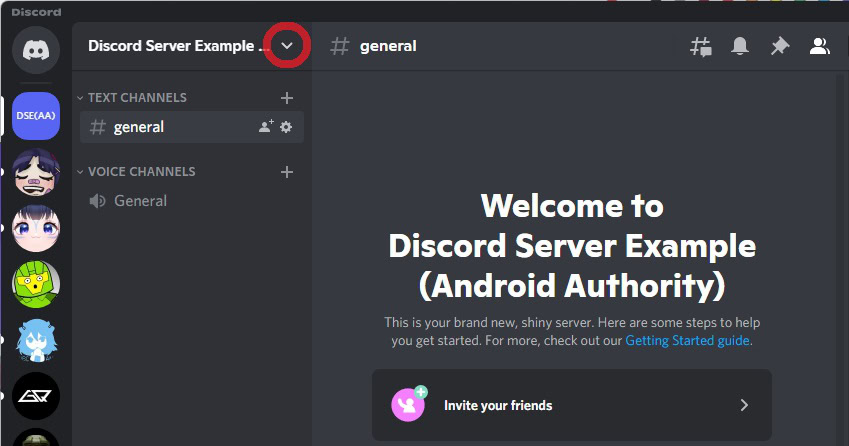The image size is (849, 446).
Task: Select the DSE(AA) server icon
Action: pos(36,116)
